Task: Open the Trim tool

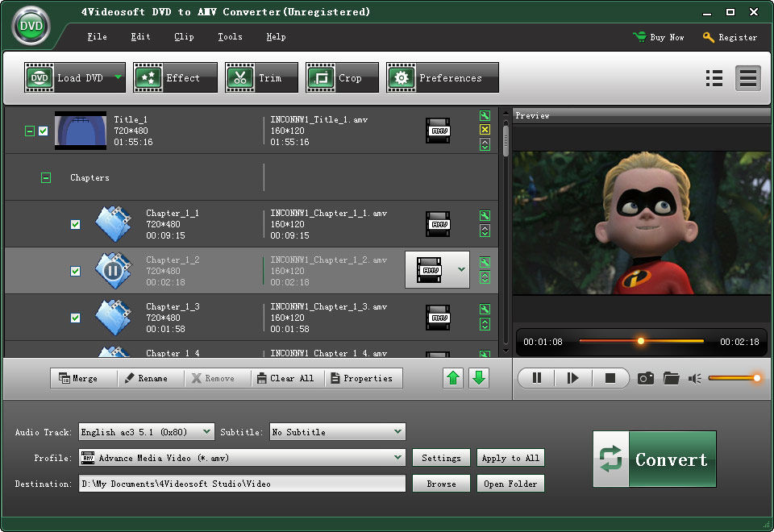Action: point(261,77)
